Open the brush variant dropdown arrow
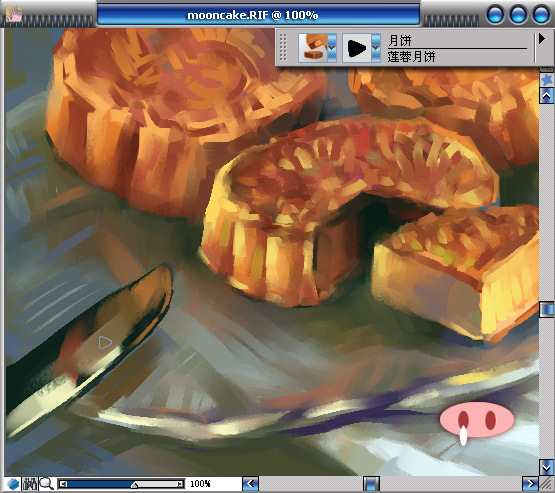 click(x=376, y=48)
